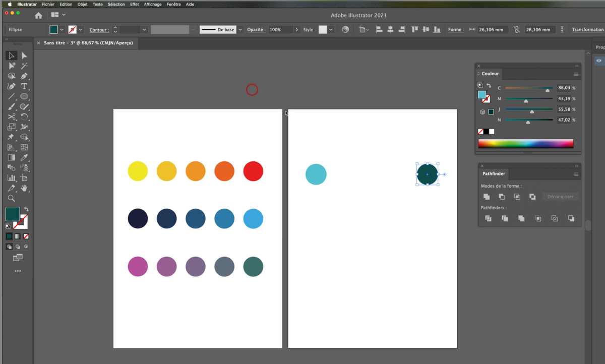Viewport: 605px width, 364px height.
Task: Open the fill color dropdown
Action: point(62,30)
